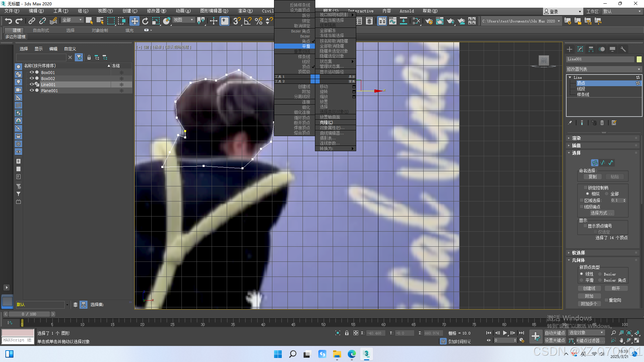Open the Utilities wrench panel tab
The width and height of the screenshot is (644, 362).
coord(623,49)
